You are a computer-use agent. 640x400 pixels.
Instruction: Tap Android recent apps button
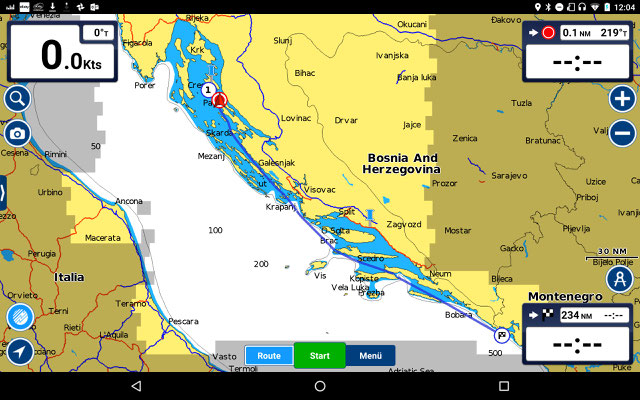504,386
